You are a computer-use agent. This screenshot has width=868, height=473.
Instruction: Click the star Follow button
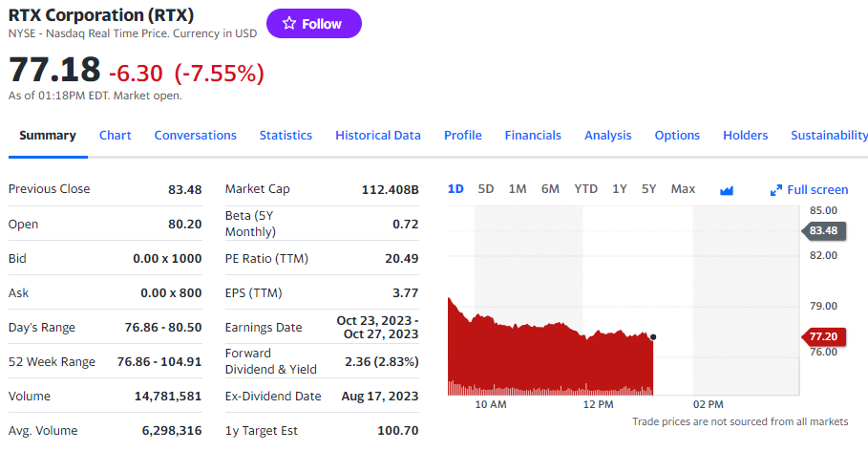click(x=313, y=24)
